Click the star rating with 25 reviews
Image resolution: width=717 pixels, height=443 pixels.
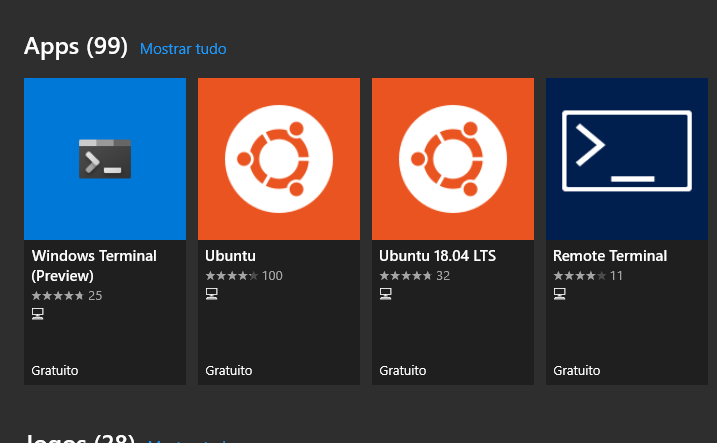67,296
